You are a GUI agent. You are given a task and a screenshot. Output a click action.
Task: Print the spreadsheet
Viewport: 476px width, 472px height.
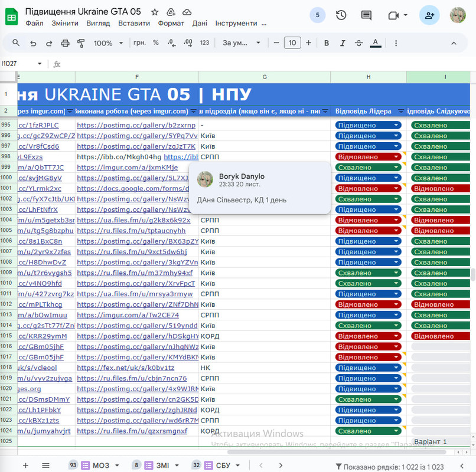pos(65,43)
